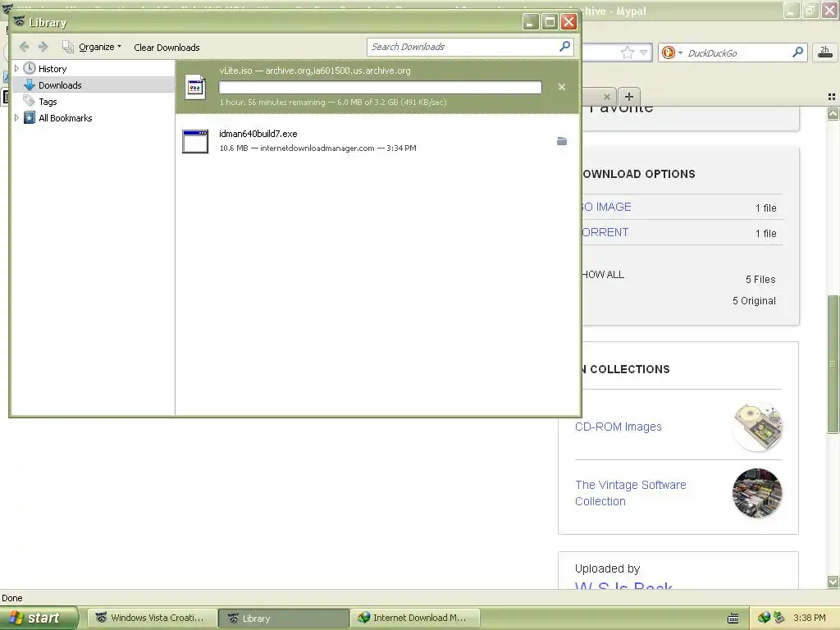Screen dimensions: 840x630
Task: Click the IDM tray icon
Action: [764, 618]
